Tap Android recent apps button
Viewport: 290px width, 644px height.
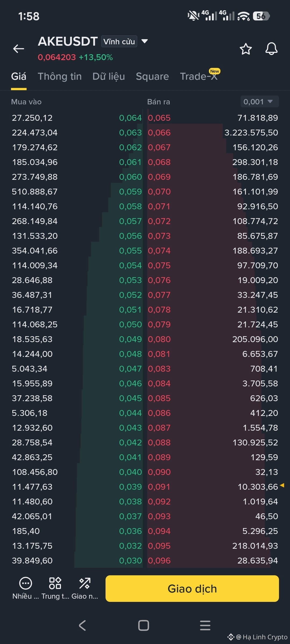coord(205,625)
